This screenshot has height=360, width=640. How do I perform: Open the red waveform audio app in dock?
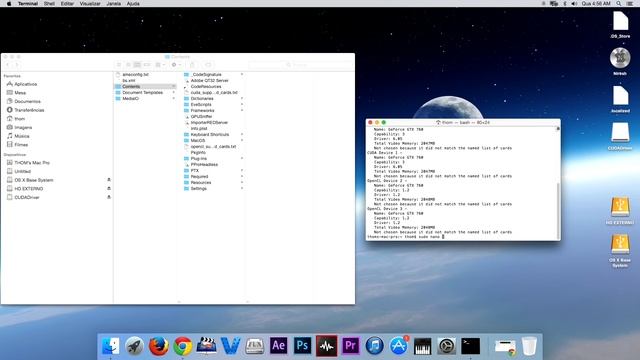pyautogui.click(x=327, y=346)
